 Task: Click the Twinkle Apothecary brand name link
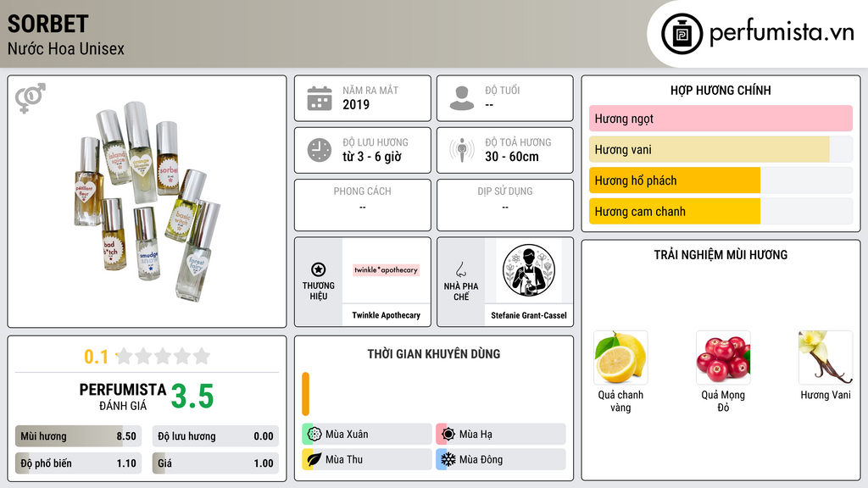[x=387, y=315]
